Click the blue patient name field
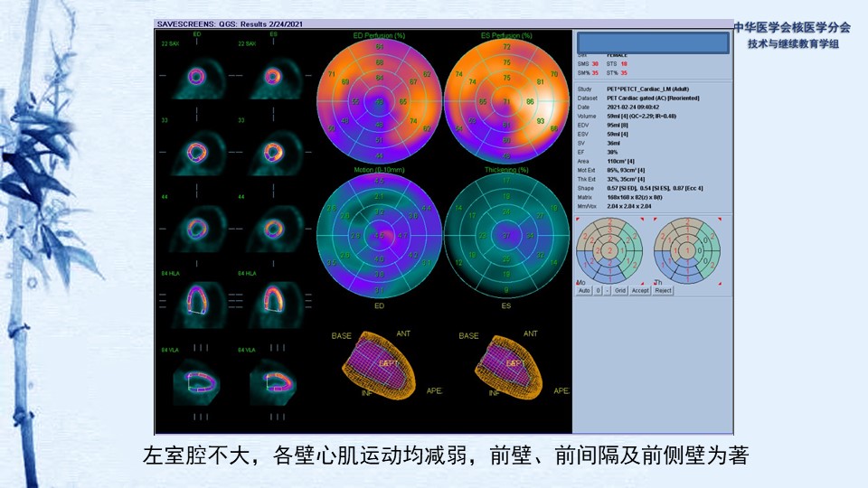 [x=653, y=42]
